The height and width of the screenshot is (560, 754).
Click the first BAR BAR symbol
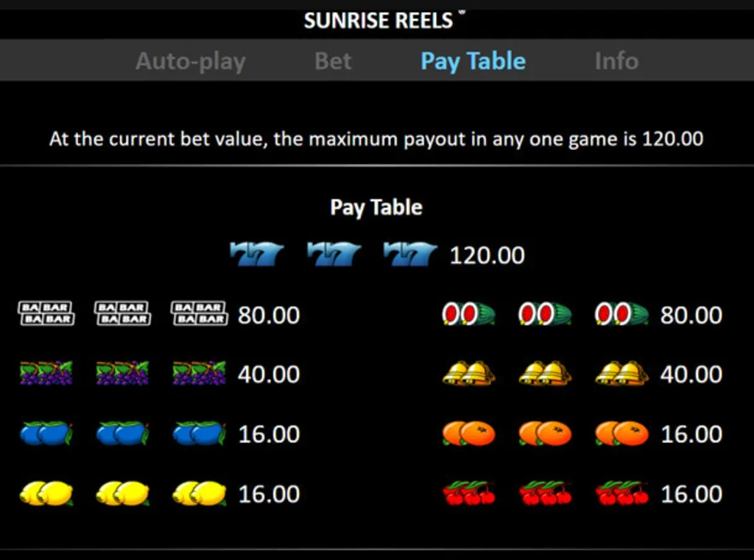[x=46, y=313]
